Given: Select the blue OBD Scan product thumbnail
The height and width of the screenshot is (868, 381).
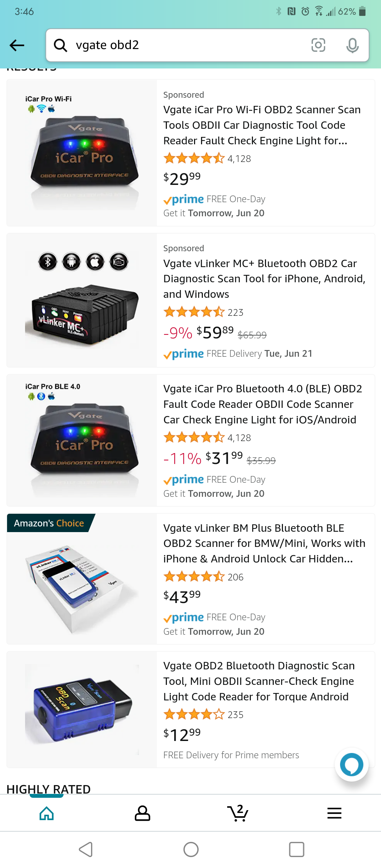Looking at the screenshot, I should (x=82, y=710).
